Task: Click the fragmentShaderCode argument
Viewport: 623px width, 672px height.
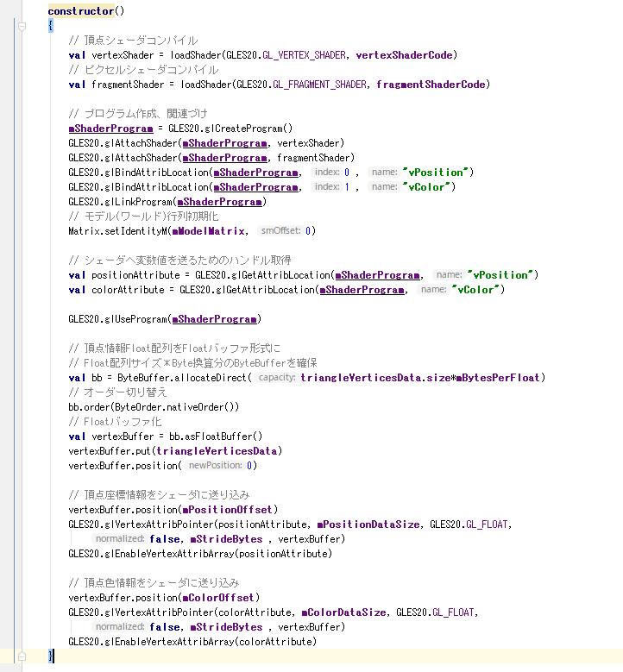Action: (431, 85)
